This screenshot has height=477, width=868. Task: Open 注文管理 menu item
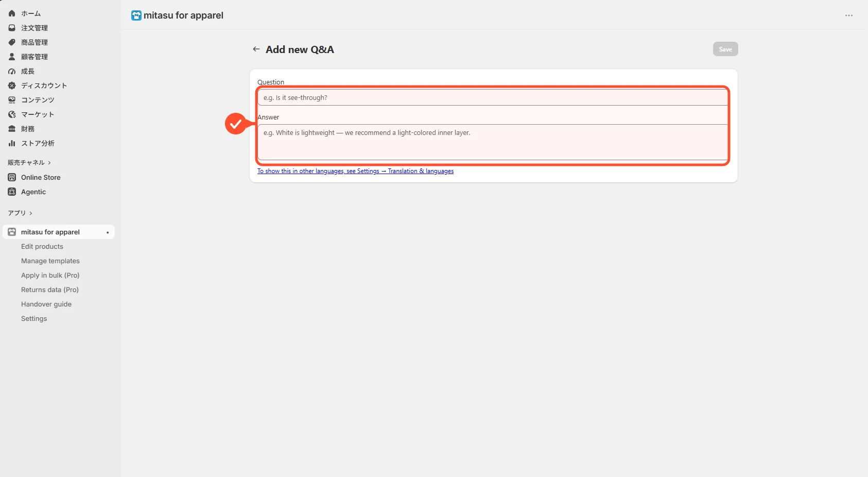pyautogui.click(x=34, y=28)
